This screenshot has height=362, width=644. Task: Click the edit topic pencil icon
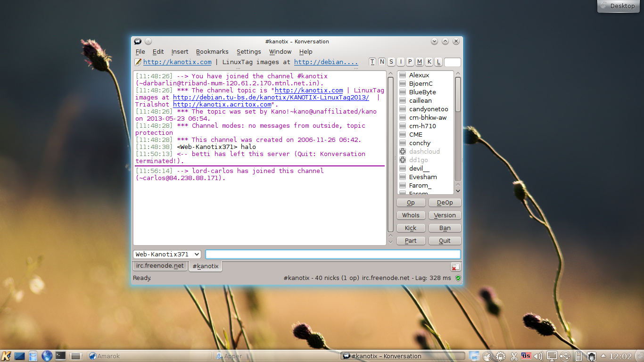click(138, 62)
